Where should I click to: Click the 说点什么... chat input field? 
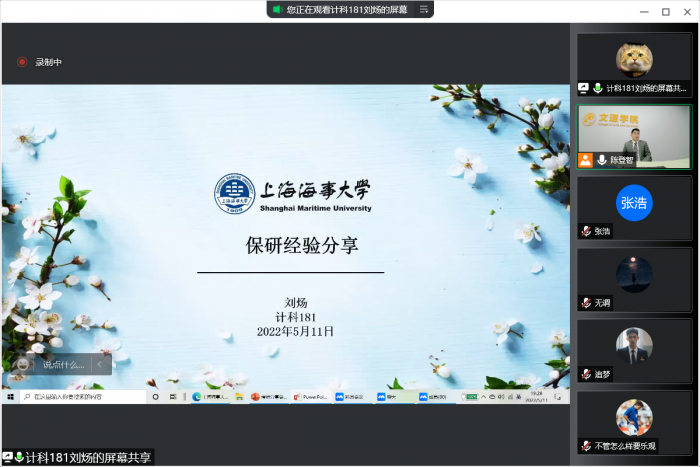63,365
